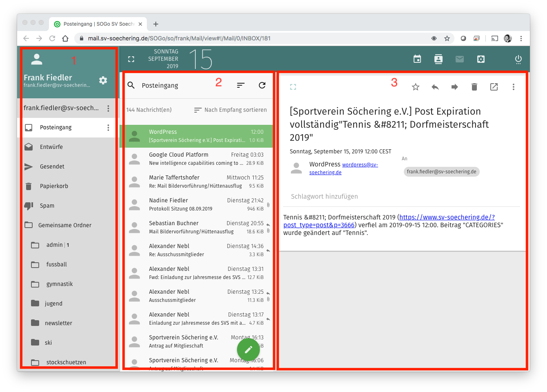Click the green compose pencil button
This screenshot has height=392, width=547.
[248, 349]
